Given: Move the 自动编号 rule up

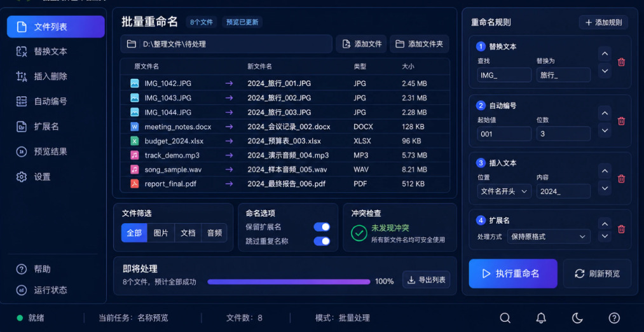Looking at the screenshot, I should (605, 113).
